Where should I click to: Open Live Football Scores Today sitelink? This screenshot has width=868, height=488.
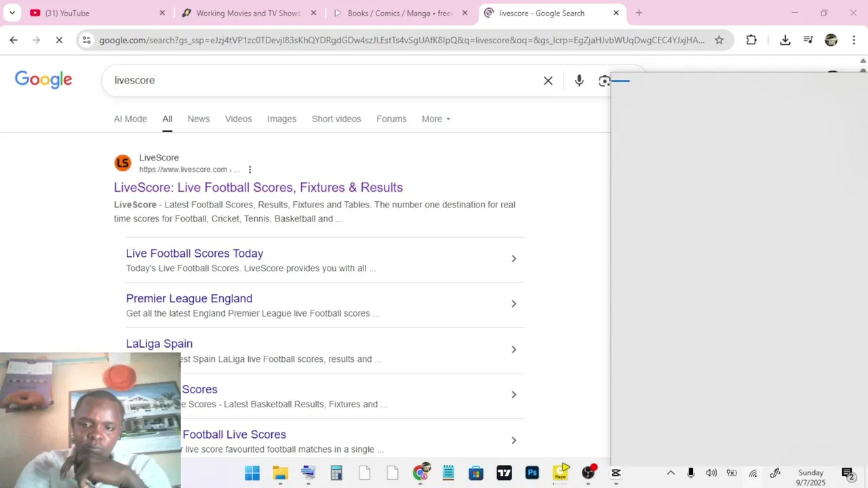click(195, 253)
